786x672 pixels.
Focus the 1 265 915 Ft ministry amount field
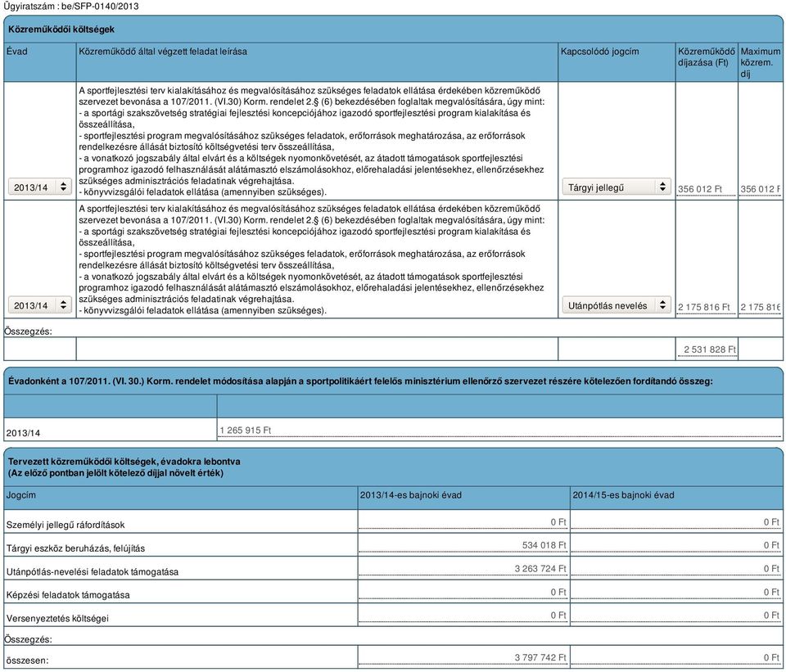coord(499,431)
